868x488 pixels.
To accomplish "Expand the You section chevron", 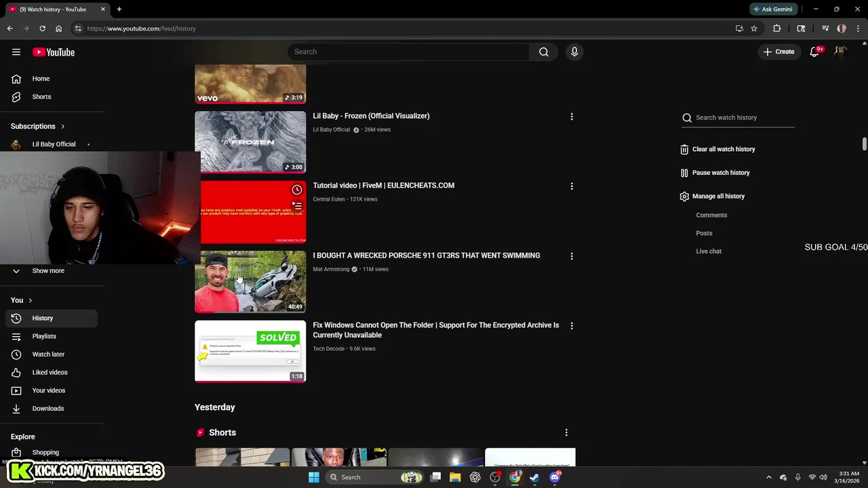I will tap(30, 300).
